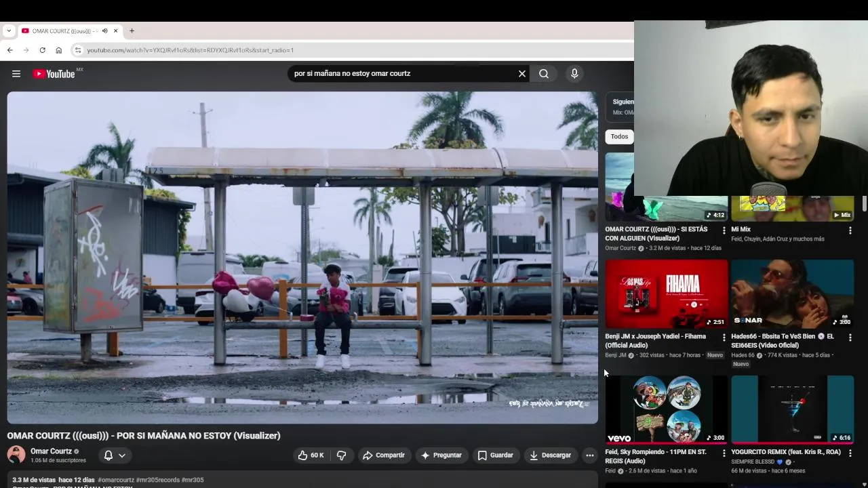The height and width of the screenshot is (488, 868).
Task: Open options menu for Hades66 video
Action: (x=850, y=338)
